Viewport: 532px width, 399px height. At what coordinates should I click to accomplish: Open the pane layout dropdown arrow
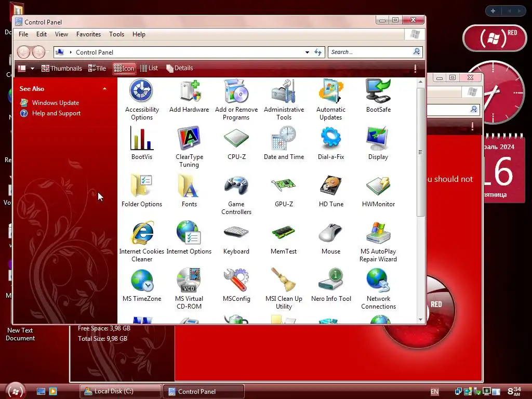(x=32, y=68)
